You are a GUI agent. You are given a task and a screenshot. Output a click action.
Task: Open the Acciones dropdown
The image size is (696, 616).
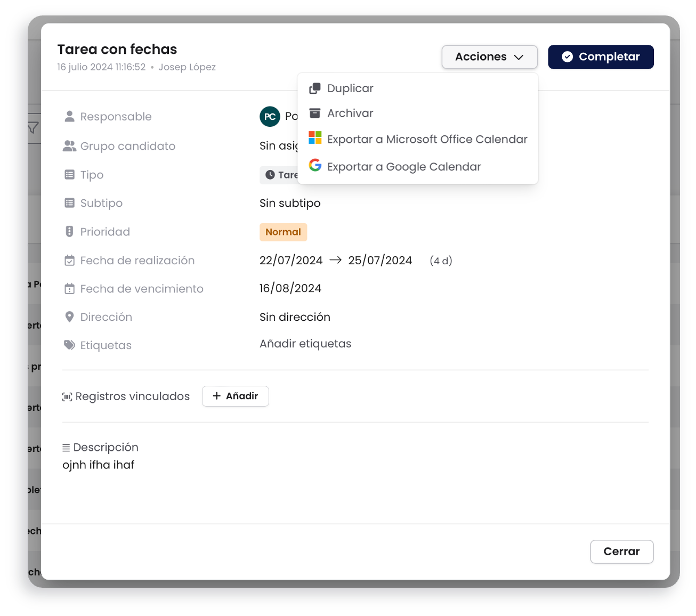(x=489, y=57)
